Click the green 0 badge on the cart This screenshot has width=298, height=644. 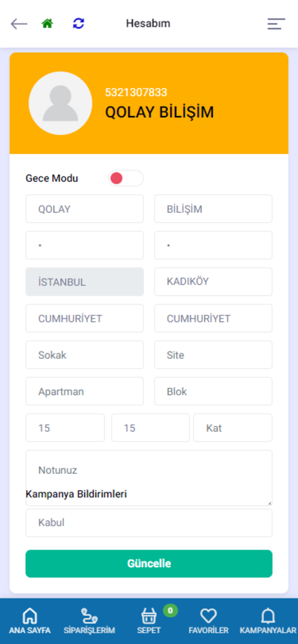point(169,609)
